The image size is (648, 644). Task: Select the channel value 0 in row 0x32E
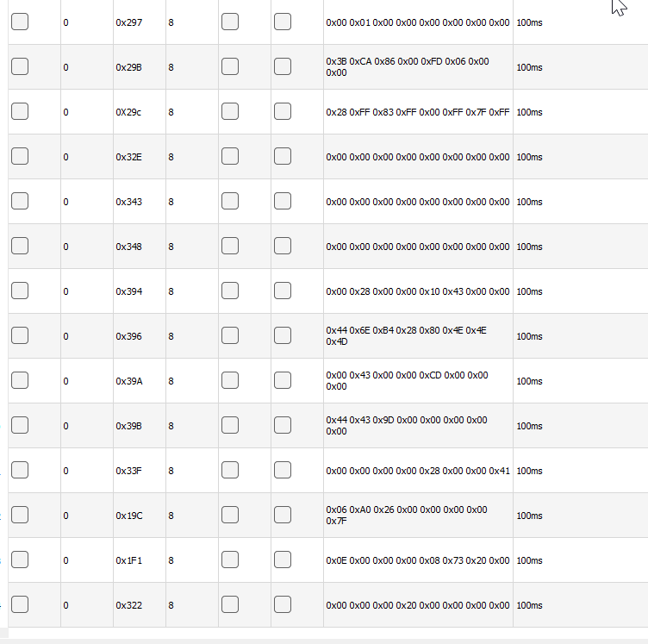[66, 157]
